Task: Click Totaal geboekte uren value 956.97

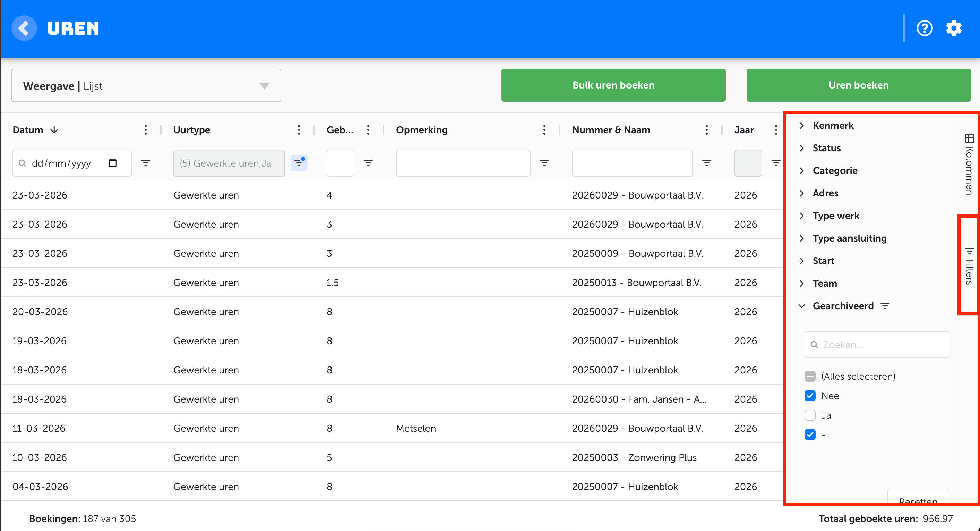Action: 938,519
